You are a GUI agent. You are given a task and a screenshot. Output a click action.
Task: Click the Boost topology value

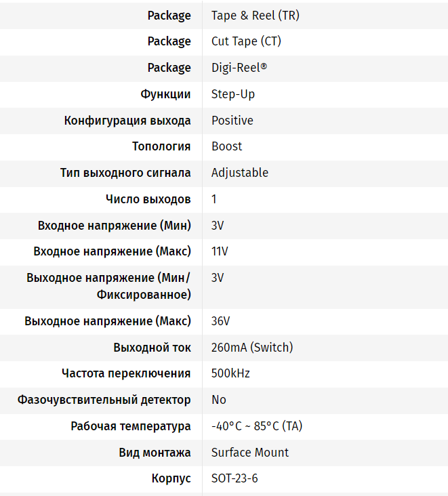[x=226, y=146]
